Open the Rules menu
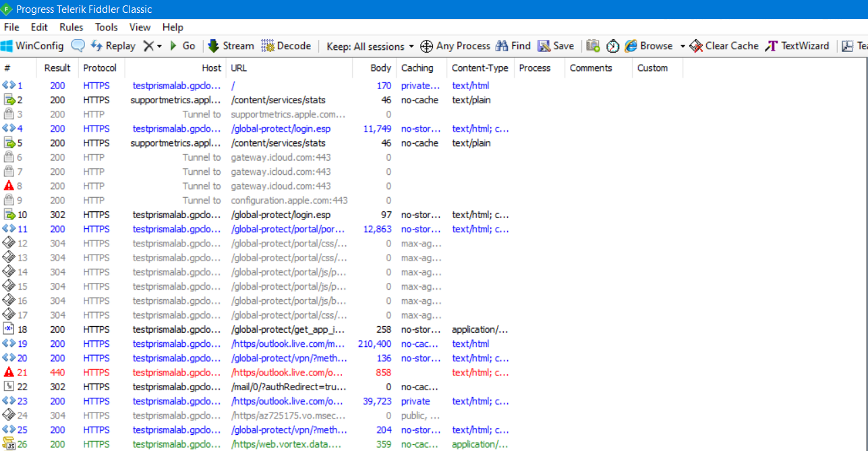The height and width of the screenshot is (451, 868). 71,27
